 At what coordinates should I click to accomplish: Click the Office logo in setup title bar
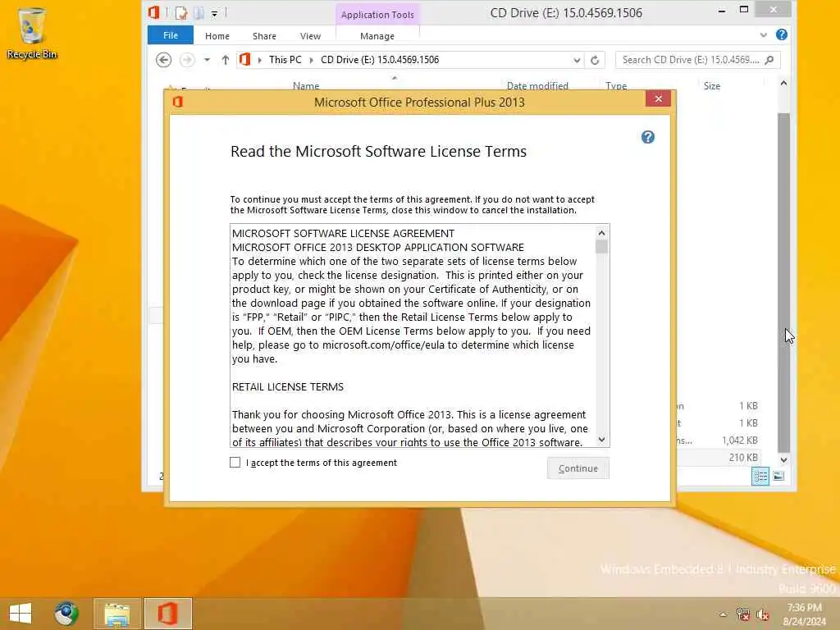coord(178,101)
